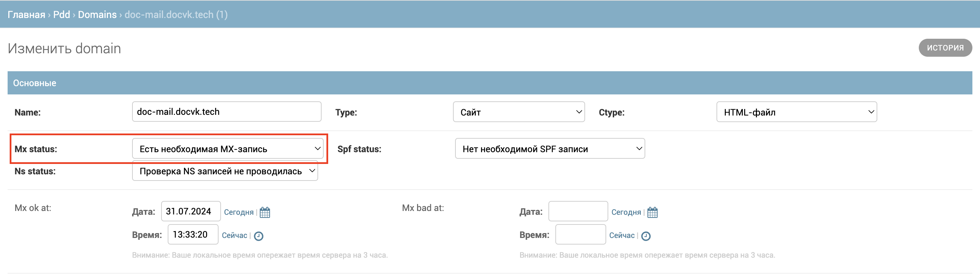Go to Главная in the breadcrumb
Image resolution: width=980 pixels, height=276 pixels.
click(x=26, y=15)
